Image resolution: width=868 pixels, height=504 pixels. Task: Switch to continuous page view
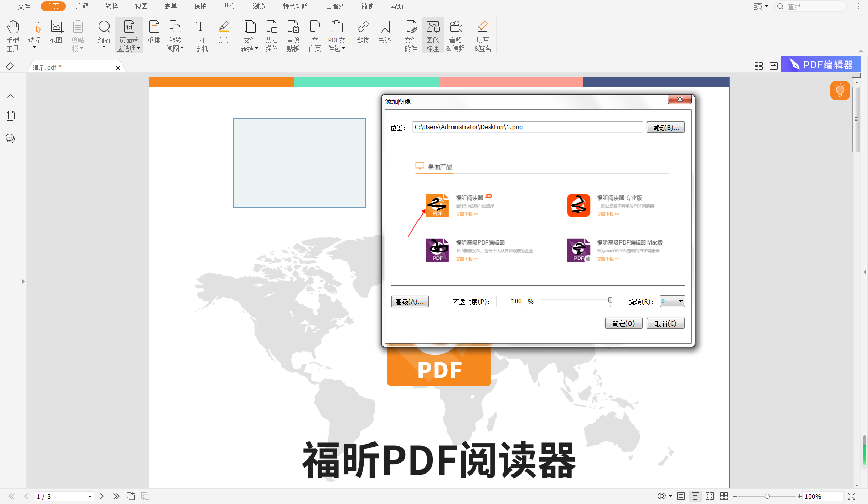pos(695,496)
